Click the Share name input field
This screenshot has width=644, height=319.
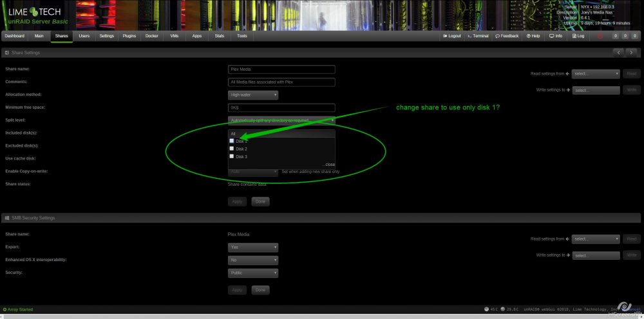pyautogui.click(x=281, y=69)
